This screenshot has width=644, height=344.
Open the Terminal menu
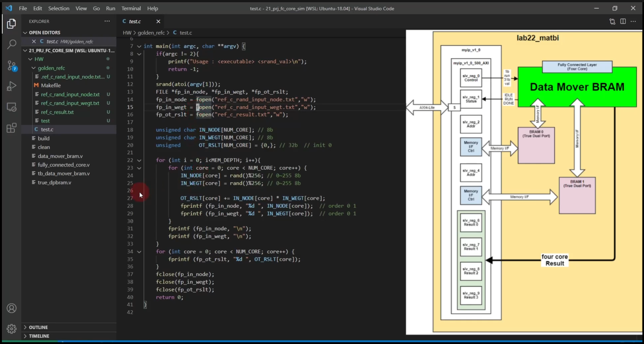click(x=131, y=8)
